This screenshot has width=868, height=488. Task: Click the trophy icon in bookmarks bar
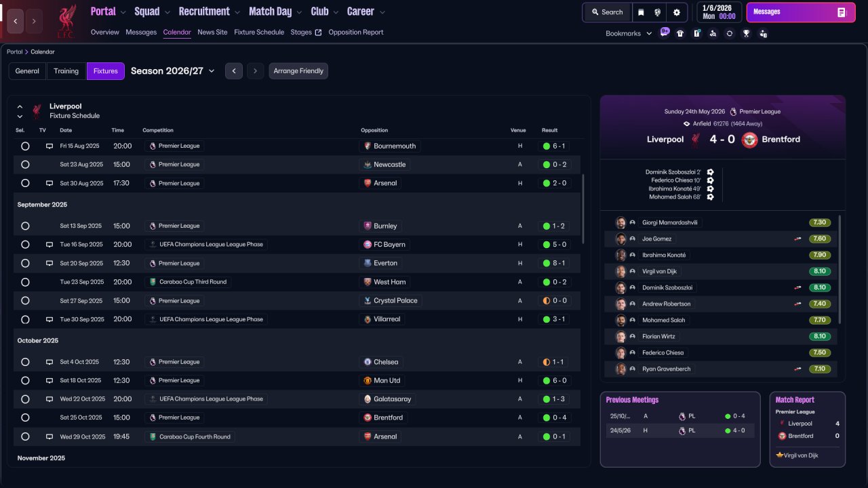[746, 33]
